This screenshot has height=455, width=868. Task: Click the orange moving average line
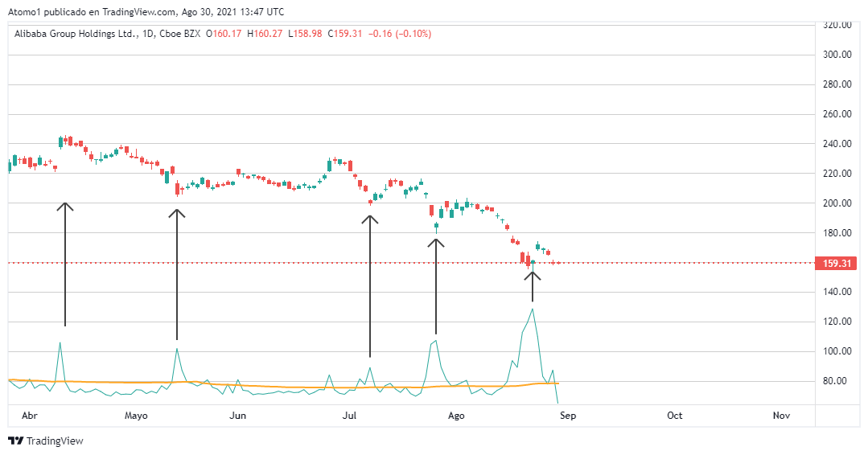(322, 387)
